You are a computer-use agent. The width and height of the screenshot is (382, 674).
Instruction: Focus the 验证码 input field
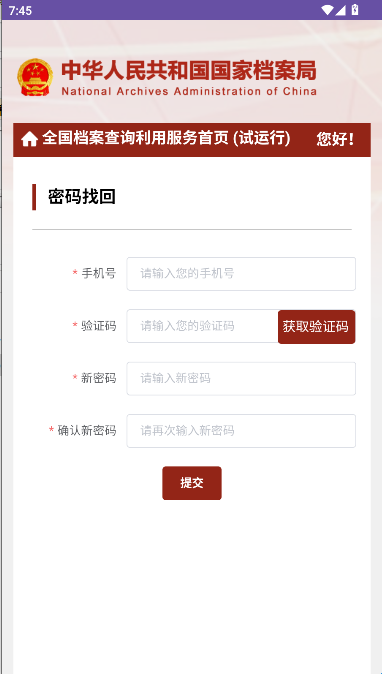(203, 326)
